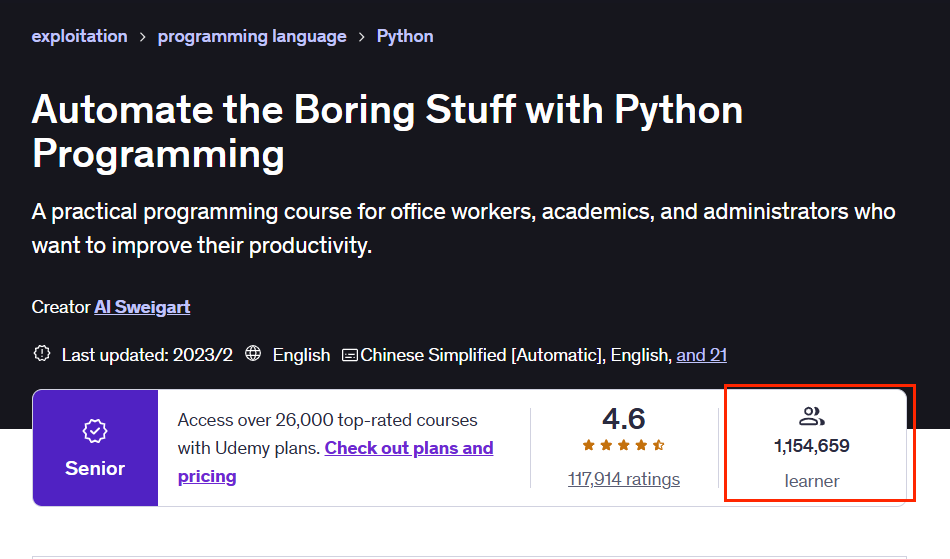Go to the "Python" breadcrumb category
Viewport: 950px width, 559px height.
point(405,36)
